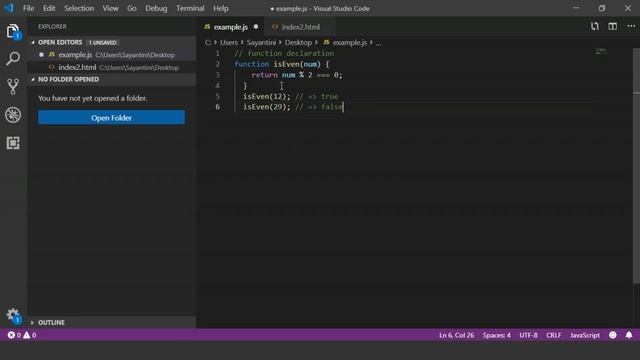Open the View menu
Image resolution: width=640 pixels, height=360 pixels.
coord(110,8)
